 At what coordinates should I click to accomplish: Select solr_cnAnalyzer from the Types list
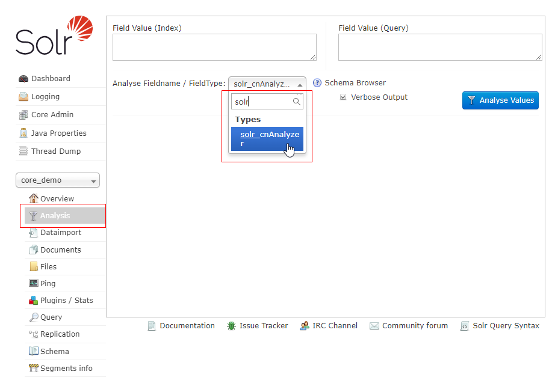pyautogui.click(x=267, y=139)
